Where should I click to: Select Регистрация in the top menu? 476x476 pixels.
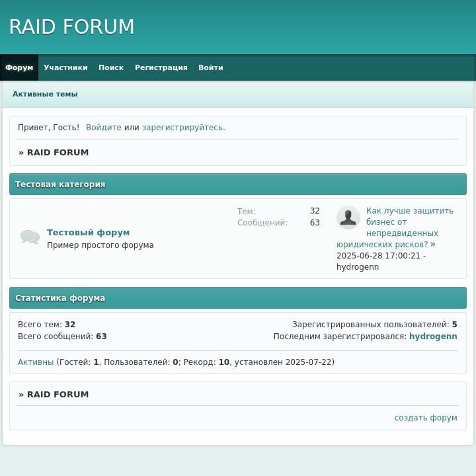tap(161, 67)
